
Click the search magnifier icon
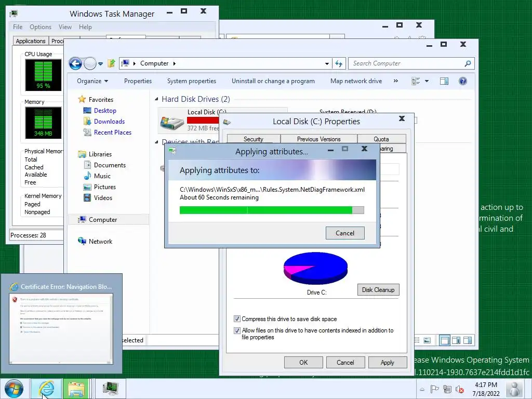(x=468, y=63)
